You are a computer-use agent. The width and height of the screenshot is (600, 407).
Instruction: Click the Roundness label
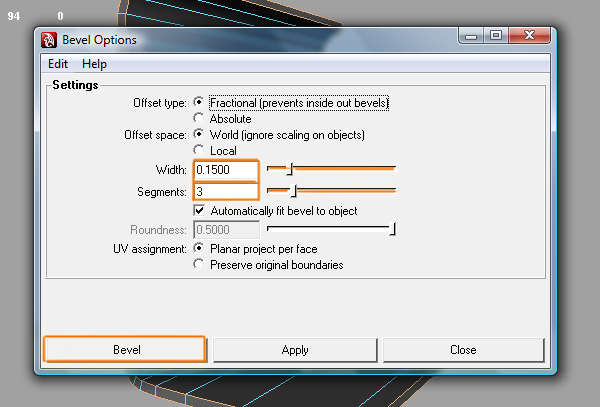click(158, 230)
